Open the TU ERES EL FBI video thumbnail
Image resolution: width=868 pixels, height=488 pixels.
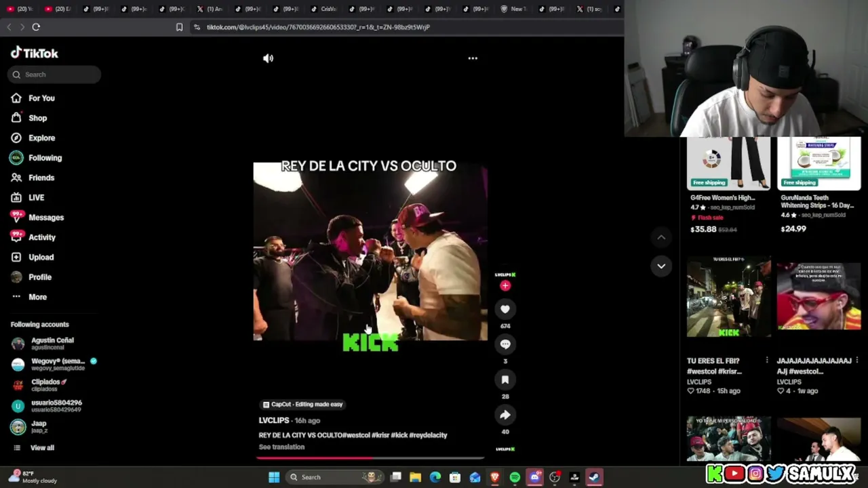728,297
